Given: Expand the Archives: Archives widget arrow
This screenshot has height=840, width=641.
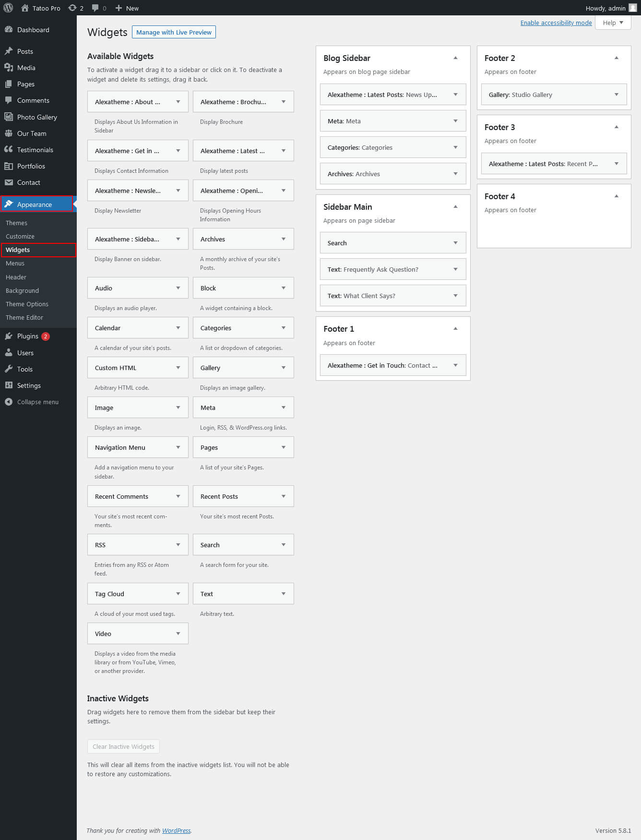Looking at the screenshot, I should [x=455, y=174].
